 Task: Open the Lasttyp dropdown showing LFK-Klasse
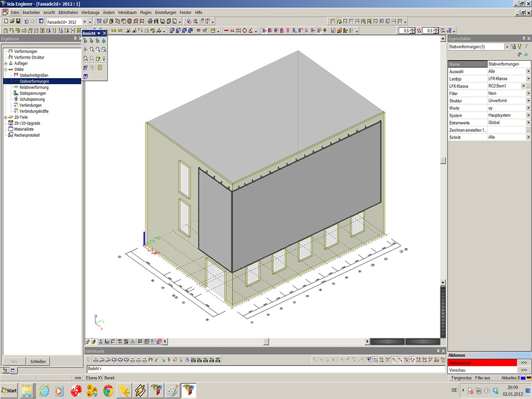[x=528, y=79]
